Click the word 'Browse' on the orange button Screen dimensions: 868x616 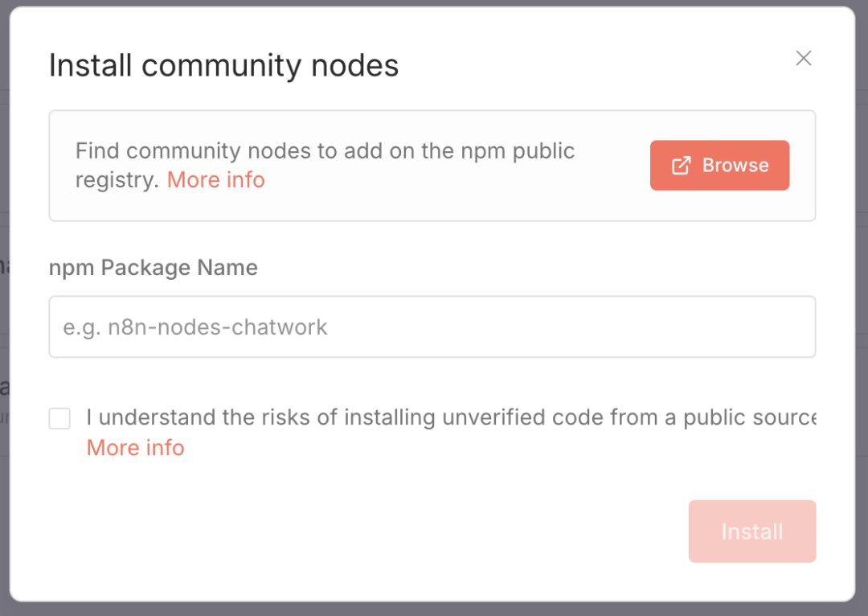tap(735, 166)
